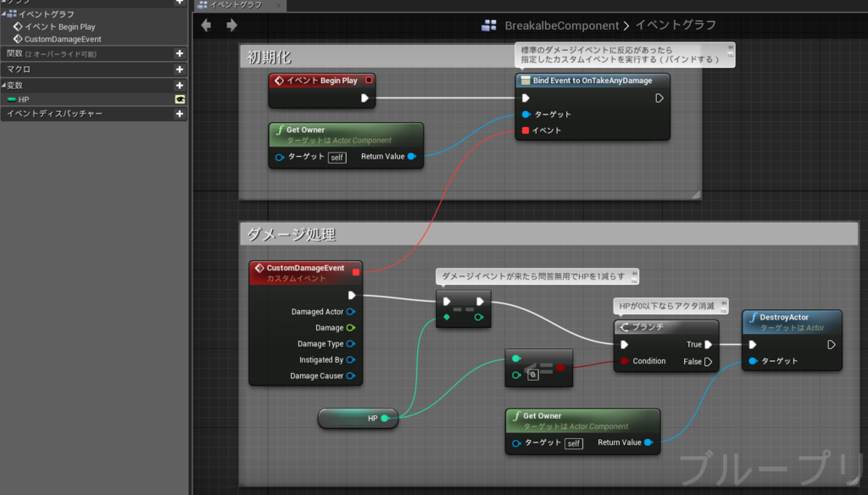868x495 pixels.
Task: Click the HP variable node output pin
Action: (385, 418)
